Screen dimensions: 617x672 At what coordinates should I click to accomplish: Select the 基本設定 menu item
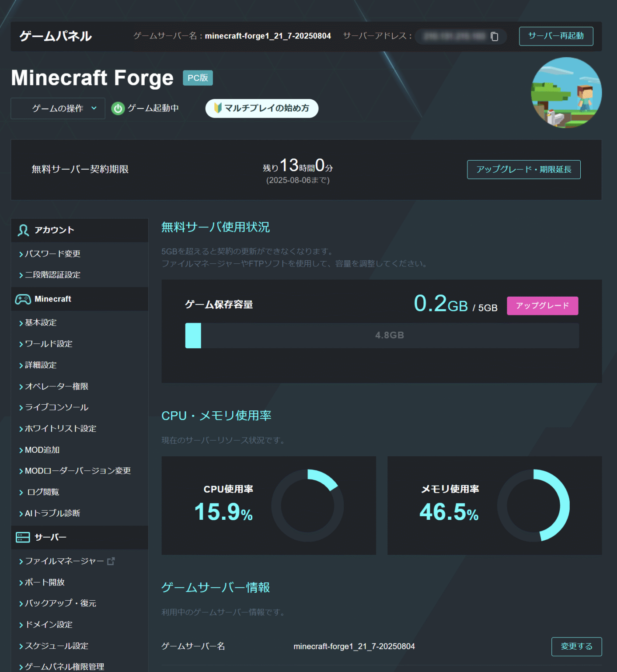[40, 322]
